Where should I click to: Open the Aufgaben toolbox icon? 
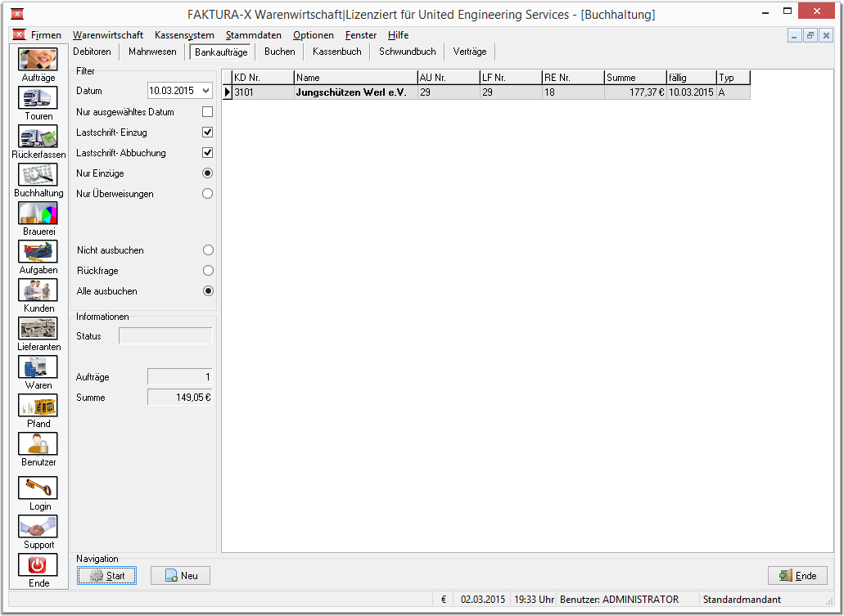38,251
